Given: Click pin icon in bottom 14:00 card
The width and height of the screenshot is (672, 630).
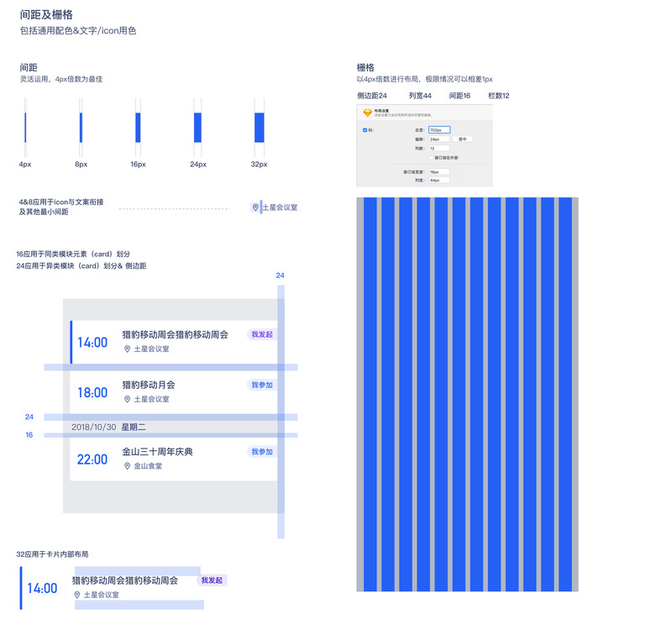Looking at the screenshot, I should [77, 595].
